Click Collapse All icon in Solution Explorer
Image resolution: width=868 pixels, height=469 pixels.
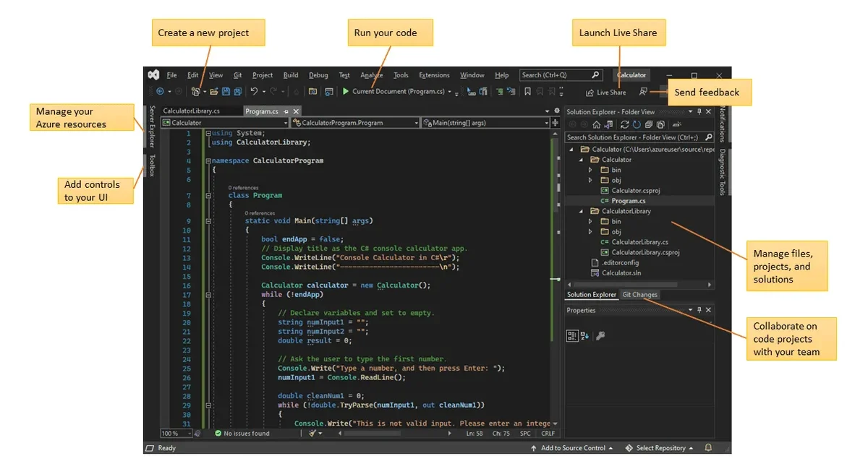[x=649, y=124]
